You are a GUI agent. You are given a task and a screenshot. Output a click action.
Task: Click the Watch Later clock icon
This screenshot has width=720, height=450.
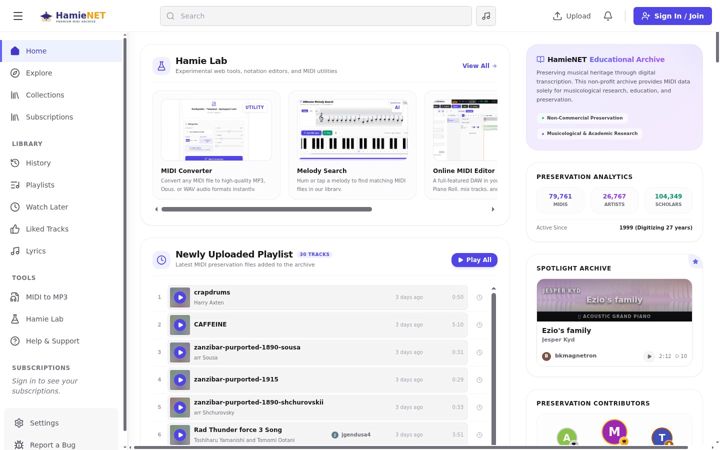pyautogui.click(x=15, y=207)
